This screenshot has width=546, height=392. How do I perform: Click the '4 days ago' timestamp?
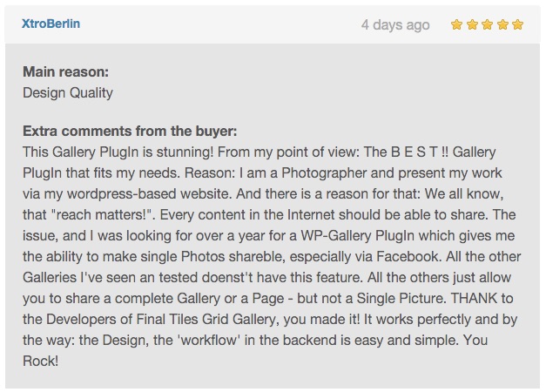395,25
